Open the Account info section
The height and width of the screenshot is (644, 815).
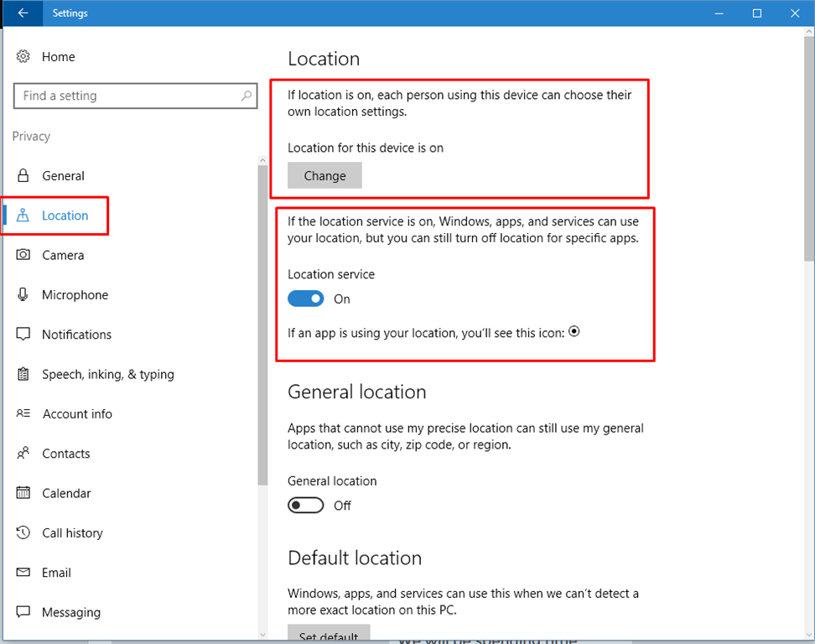click(x=76, y=414)
